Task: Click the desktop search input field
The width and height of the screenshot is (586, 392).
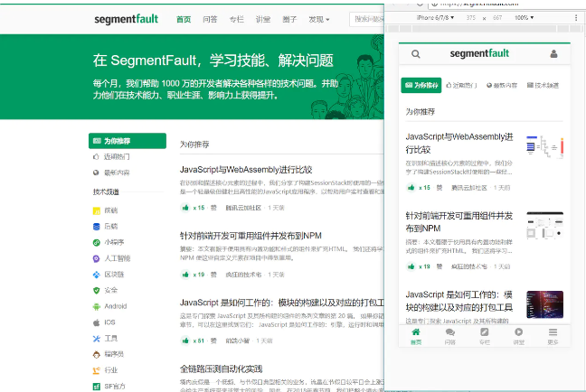Action: click(366, 19)
